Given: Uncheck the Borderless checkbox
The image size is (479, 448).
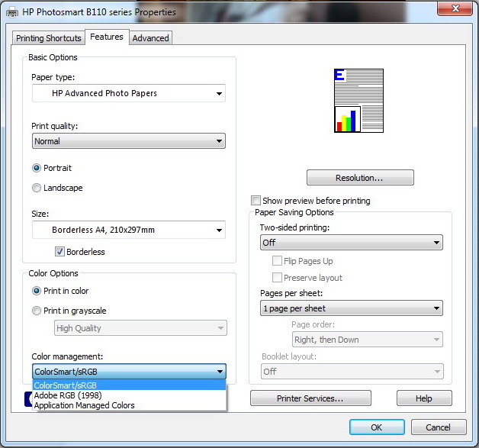Looking at the screenshot, I should point(59,252).
